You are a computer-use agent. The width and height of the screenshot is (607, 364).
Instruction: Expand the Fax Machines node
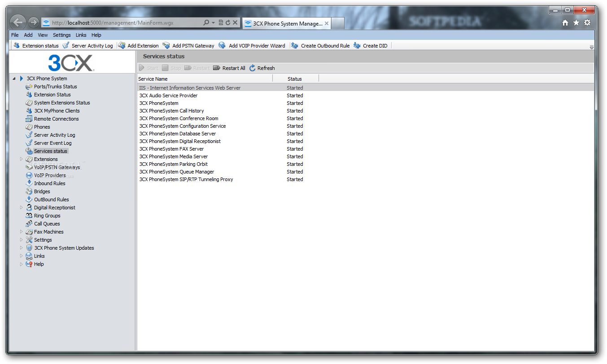coord(21,232)
